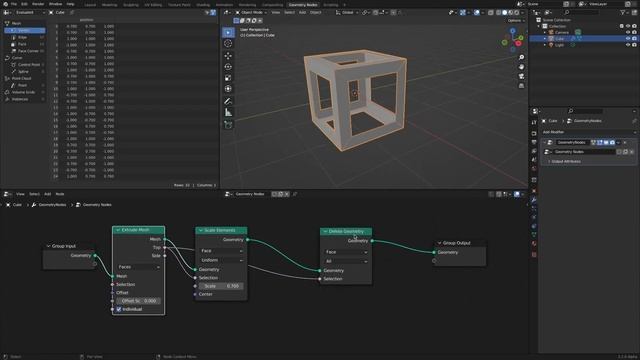Image resolution: width=640 pixels, height=360 pixels.
Task: Select Vertex domain in spreadsheet
Action: [25, 30]
